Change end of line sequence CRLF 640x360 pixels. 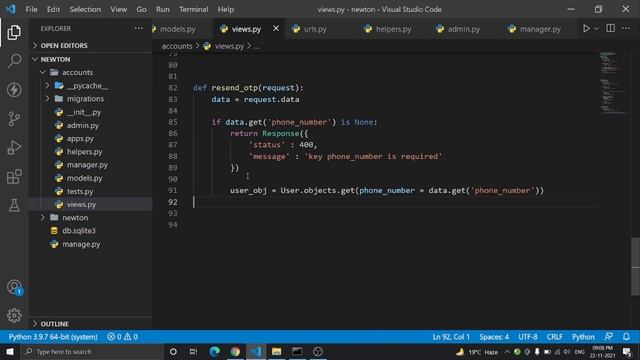[554, 337]
